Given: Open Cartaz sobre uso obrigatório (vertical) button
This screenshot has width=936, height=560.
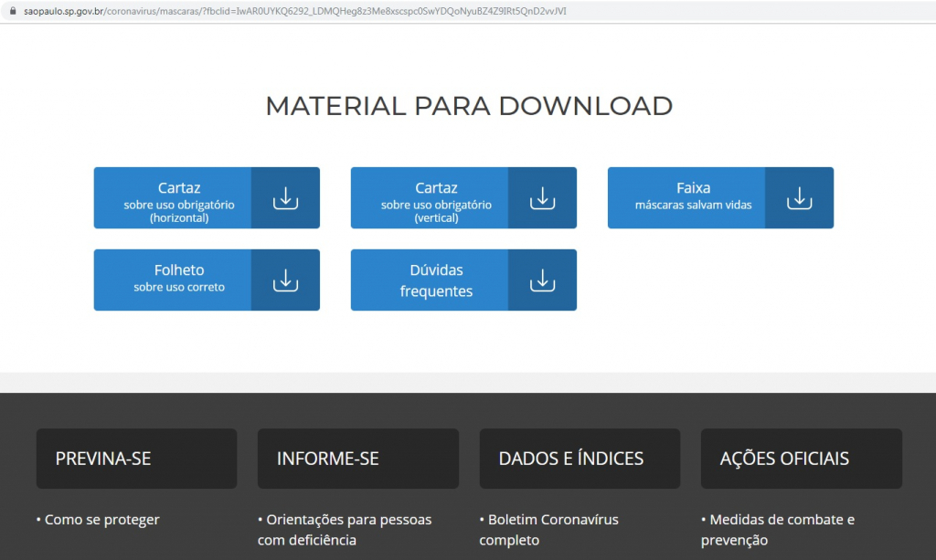Looking at the screenshot, I should (463, 198).
